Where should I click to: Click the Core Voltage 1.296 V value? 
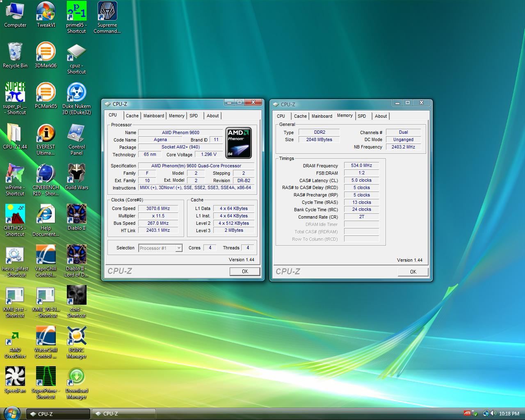209,154
